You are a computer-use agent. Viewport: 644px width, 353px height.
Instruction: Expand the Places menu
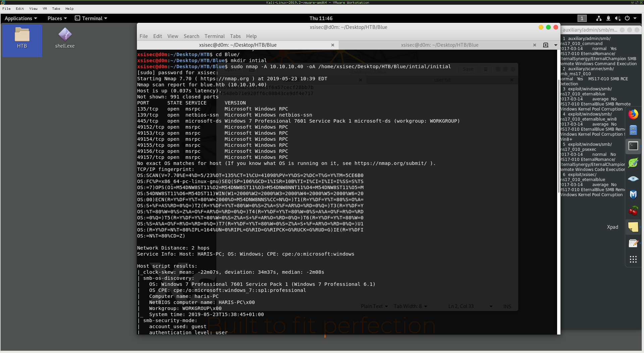tap(57, 18)
